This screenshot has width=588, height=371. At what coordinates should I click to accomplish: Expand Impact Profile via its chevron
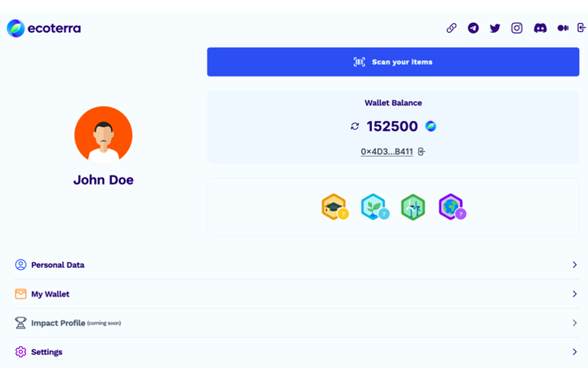(x=574, y=323)
